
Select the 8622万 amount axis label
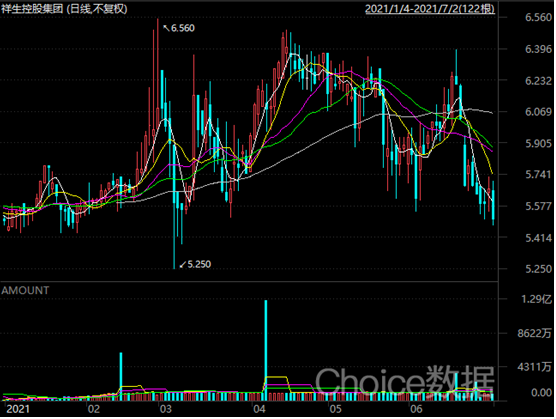tap(535, 334)
